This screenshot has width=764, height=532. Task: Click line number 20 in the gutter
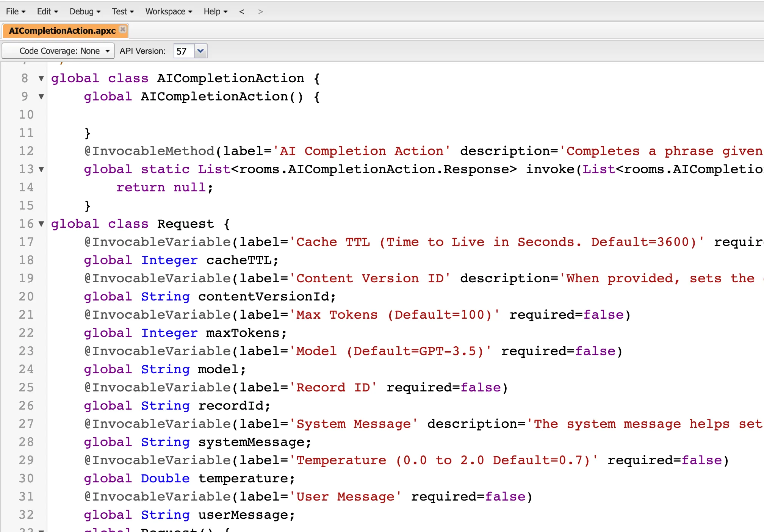26,297
